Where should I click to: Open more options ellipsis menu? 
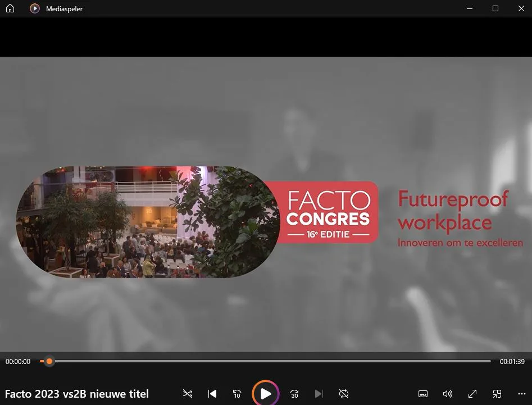[522, 393]
